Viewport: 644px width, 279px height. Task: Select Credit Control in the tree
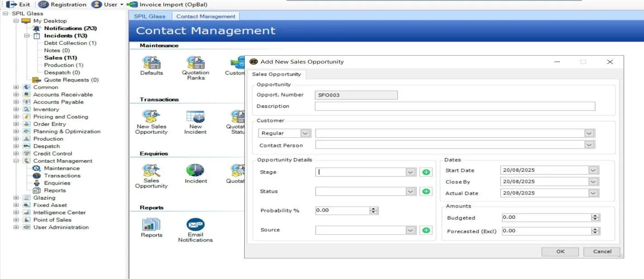[x=52, y=154]
